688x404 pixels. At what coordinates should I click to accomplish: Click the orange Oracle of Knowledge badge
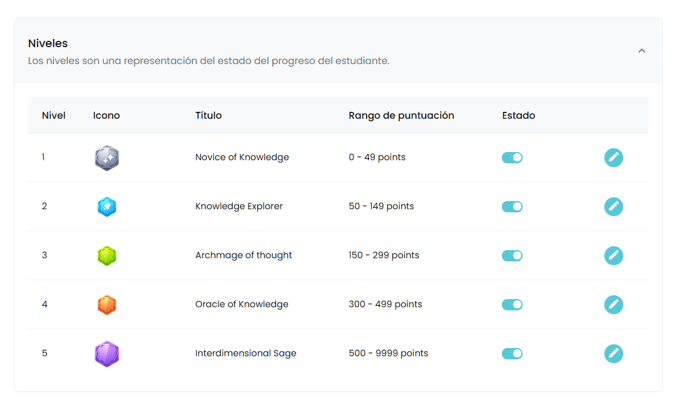coord(107,305)
